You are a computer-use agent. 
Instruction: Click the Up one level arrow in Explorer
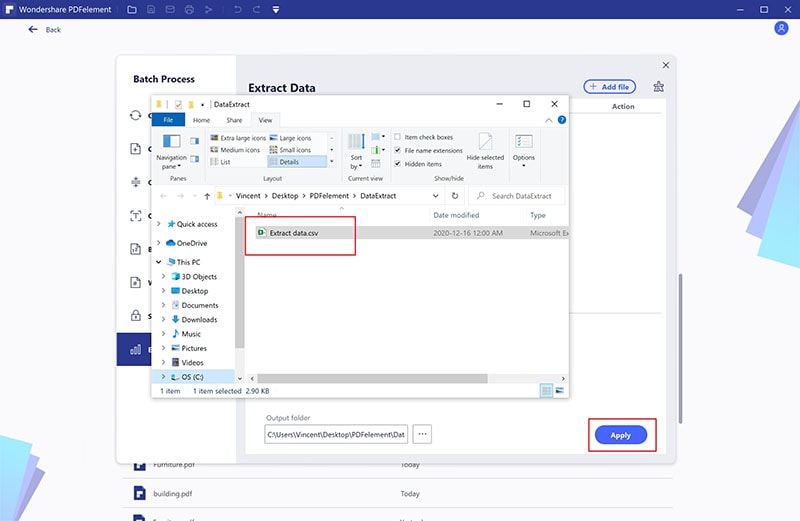click(x=207, y=196)
